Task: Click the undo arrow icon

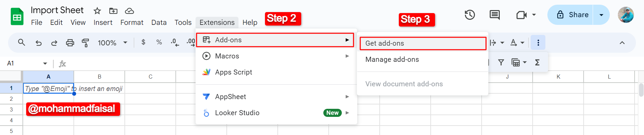Action: click(39, 43)
